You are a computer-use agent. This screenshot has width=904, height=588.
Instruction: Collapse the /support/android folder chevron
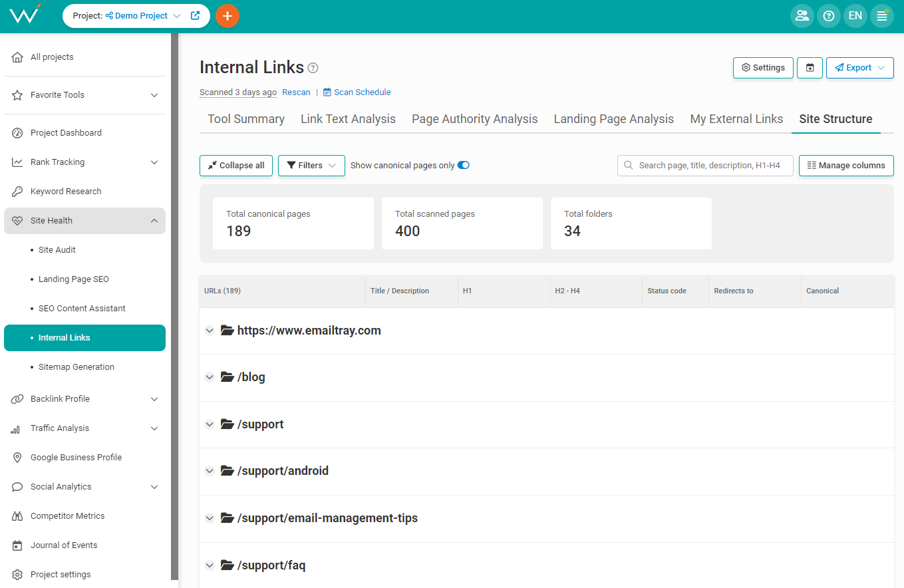210,471
